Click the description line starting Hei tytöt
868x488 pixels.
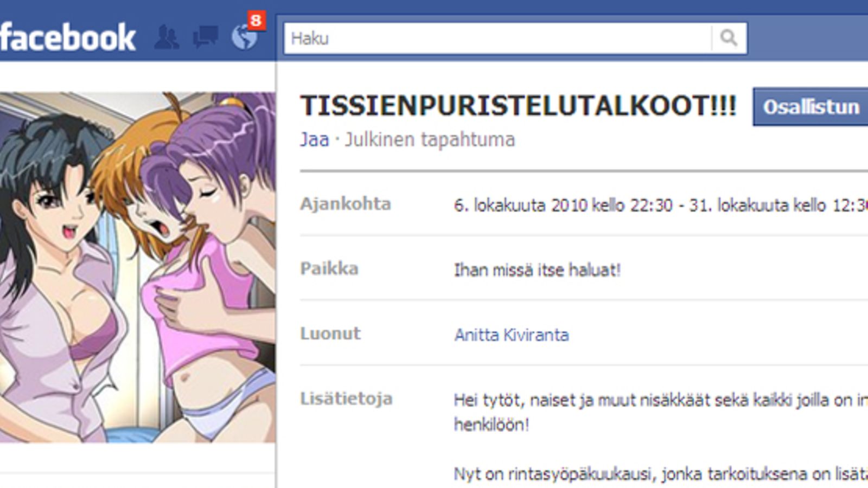point(661,401)
